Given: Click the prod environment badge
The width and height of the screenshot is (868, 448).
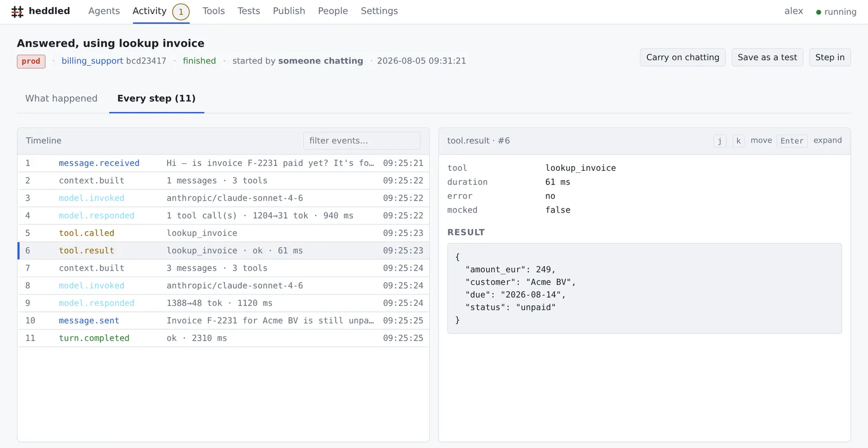Looking at the screenshot, I should pyautogui.click(x=31, y=61).
